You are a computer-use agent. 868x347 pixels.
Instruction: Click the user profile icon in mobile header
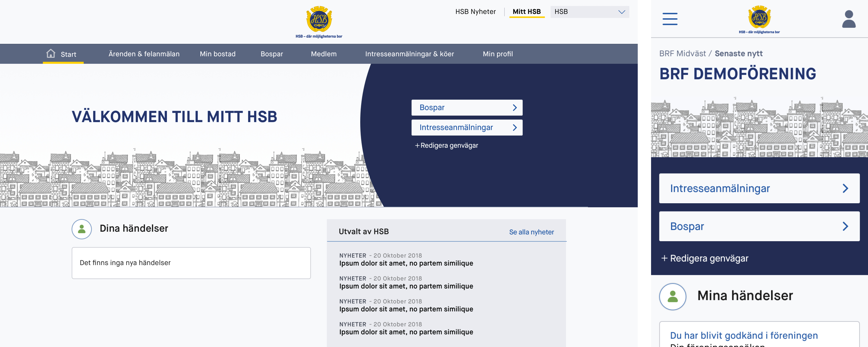click(849, 19)
